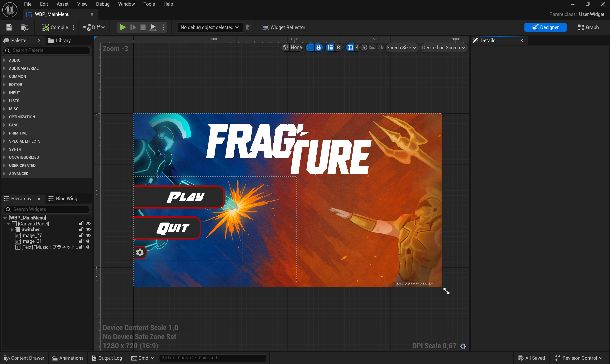Open the User Widget parent class link
Screen dimensions: 610x364
coord(591,14)
